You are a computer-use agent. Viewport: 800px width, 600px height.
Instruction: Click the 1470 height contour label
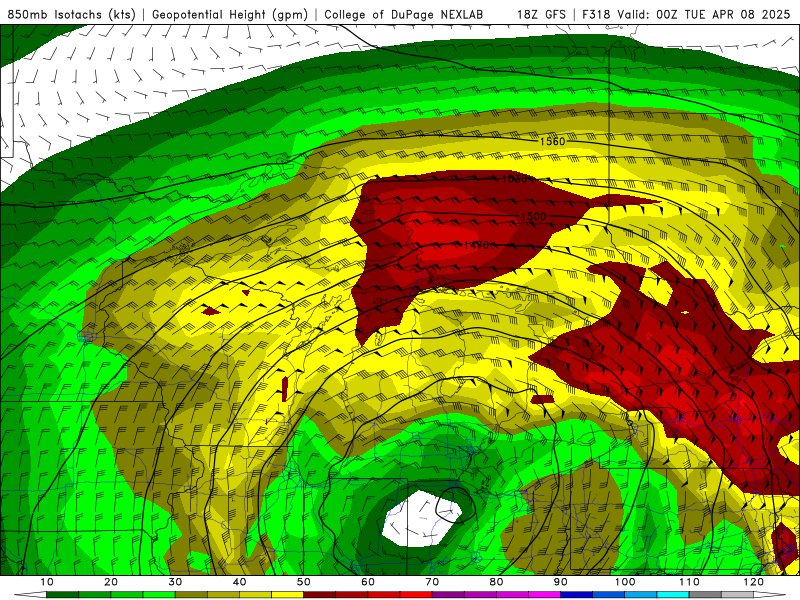click(x=477, y=245)
